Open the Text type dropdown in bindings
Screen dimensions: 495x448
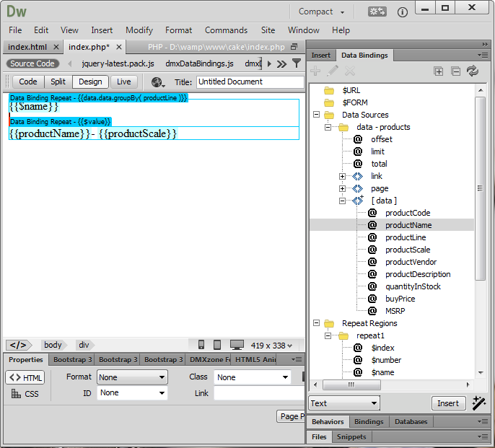pos(344,403)
